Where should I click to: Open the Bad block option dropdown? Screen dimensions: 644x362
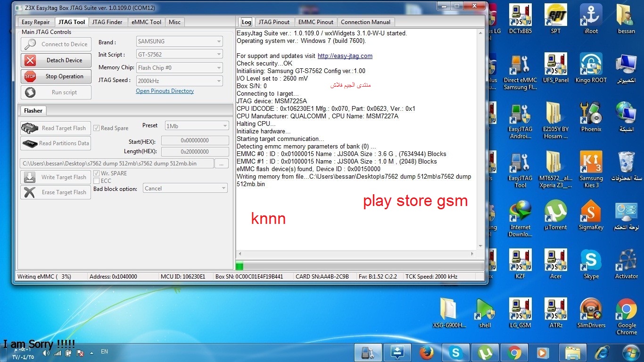tap(186, 189)
